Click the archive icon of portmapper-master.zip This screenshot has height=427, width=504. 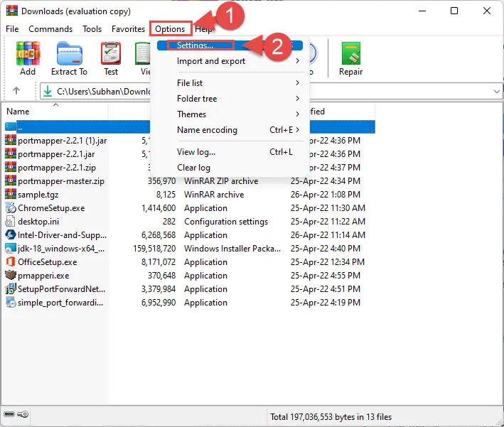coord(10,180)
